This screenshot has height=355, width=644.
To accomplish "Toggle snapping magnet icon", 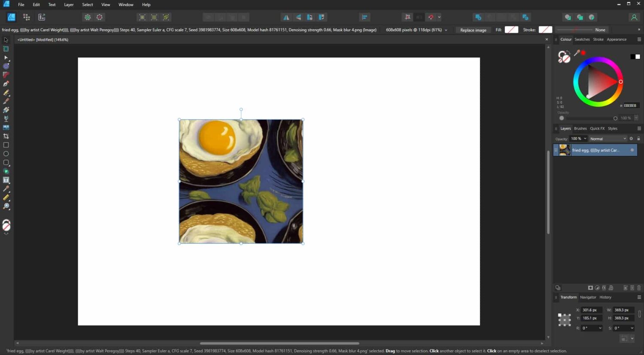I will (431, 17).
